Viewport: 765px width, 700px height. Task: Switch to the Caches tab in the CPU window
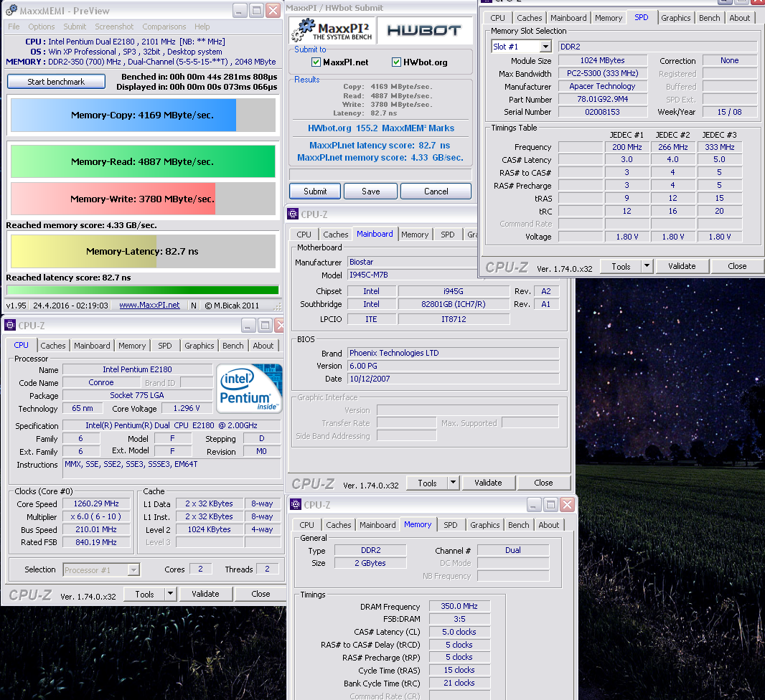52,345
